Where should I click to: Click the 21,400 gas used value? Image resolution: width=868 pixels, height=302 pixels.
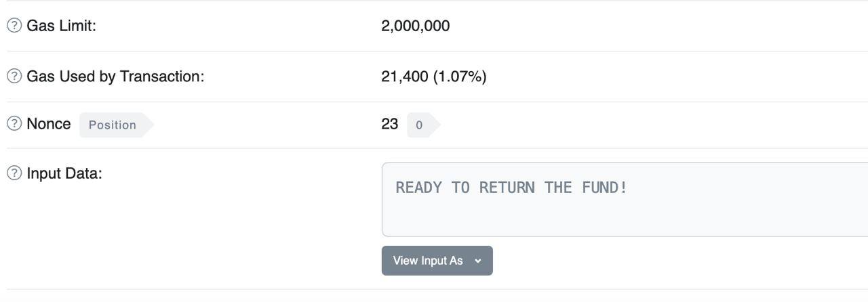(x=405, y=77)
